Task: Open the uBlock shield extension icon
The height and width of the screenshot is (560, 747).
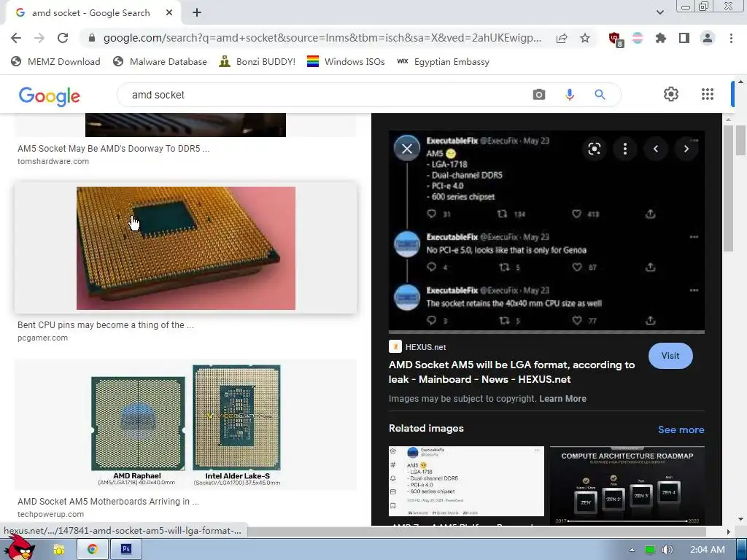Action: pos(615,39)
